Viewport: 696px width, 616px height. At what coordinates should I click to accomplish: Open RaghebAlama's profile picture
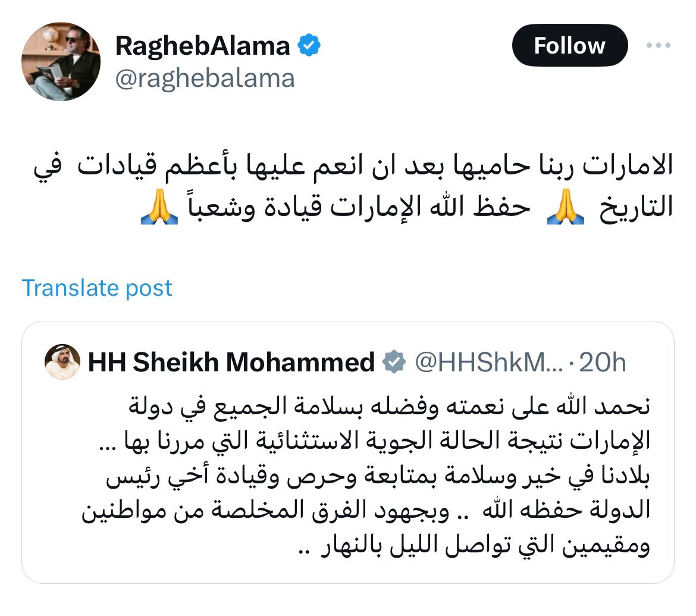(x=61, y=62)
